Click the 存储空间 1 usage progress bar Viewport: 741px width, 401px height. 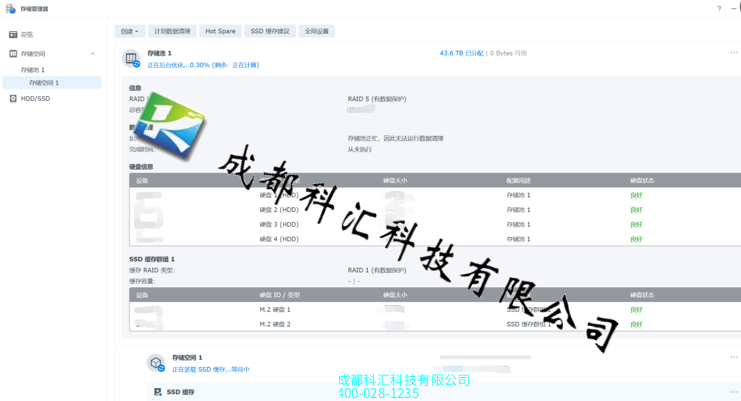485,357
